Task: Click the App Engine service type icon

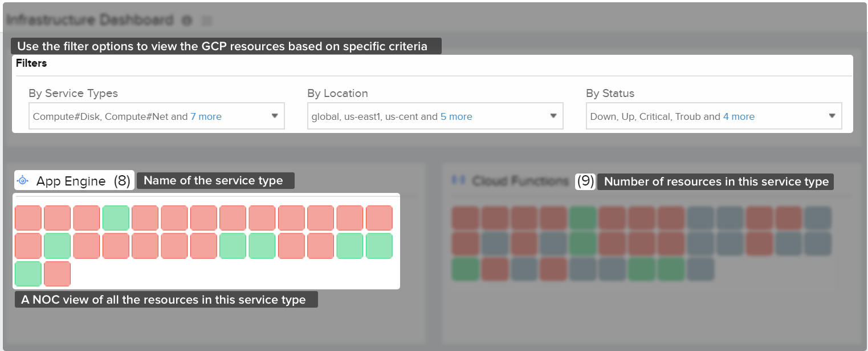Action: (x=22, y=180)
